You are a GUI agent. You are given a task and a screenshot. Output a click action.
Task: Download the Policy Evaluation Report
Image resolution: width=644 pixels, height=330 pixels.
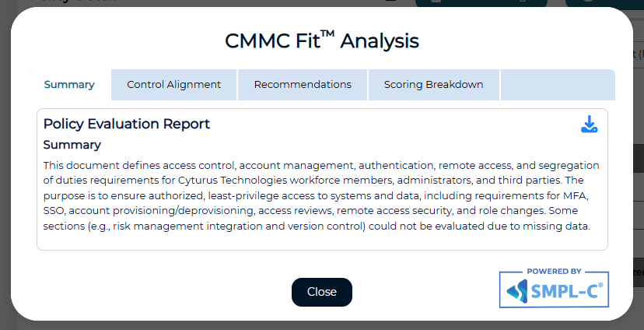[590, 125]
